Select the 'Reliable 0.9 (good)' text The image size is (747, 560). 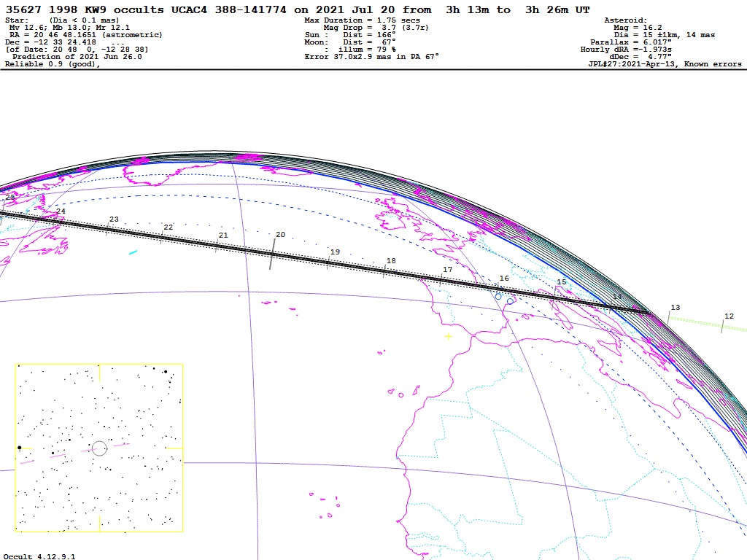pos(51,64)
